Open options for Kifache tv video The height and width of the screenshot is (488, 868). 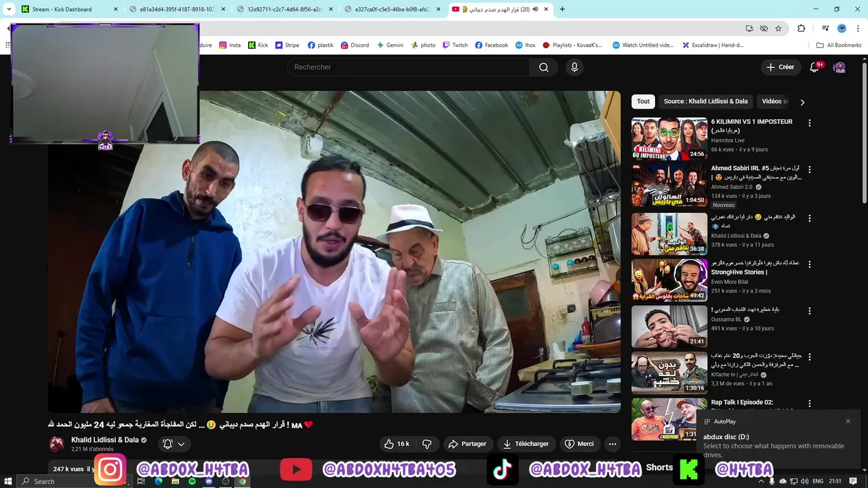[809, 357]
